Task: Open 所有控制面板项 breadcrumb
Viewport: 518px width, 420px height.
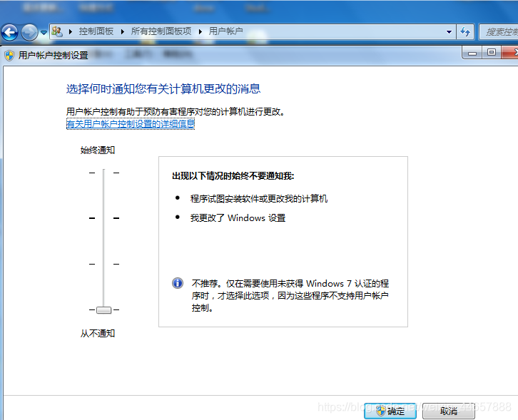Action: pyautogui.click(x=161, y=31)
